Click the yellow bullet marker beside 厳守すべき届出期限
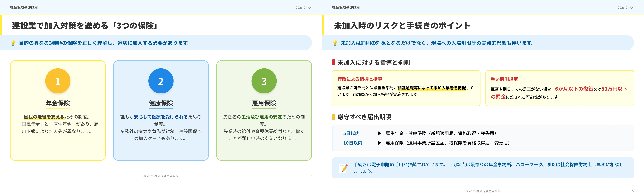The height and width of the screenshot is (196, 644). click(x=333, y=117)
